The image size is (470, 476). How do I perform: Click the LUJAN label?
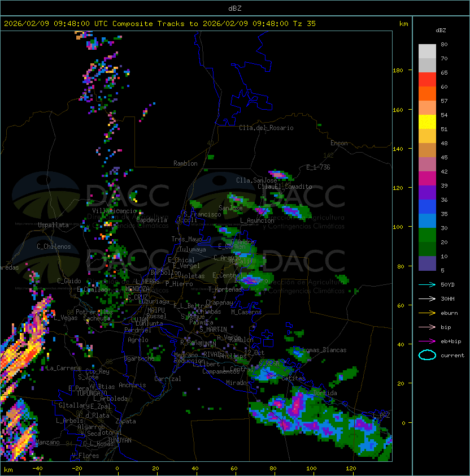(140, 319)
